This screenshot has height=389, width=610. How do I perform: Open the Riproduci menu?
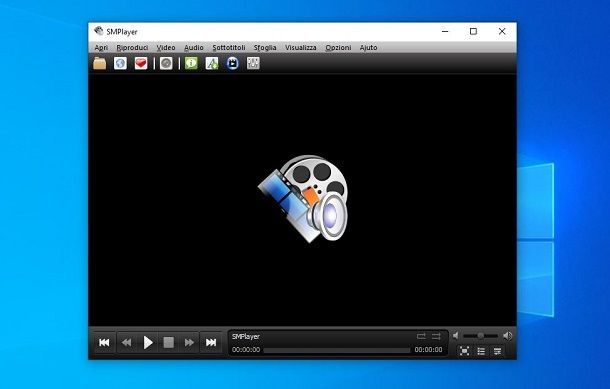click(132, 47)
